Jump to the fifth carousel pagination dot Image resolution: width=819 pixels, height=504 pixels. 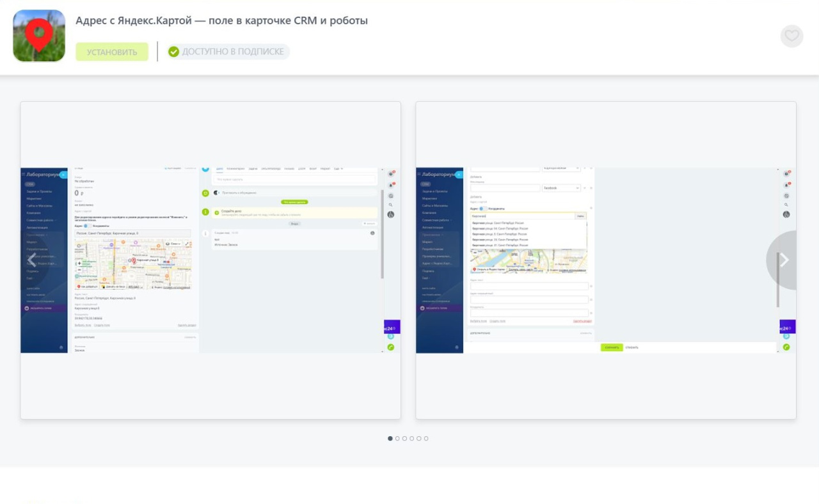tap(418, 439)
